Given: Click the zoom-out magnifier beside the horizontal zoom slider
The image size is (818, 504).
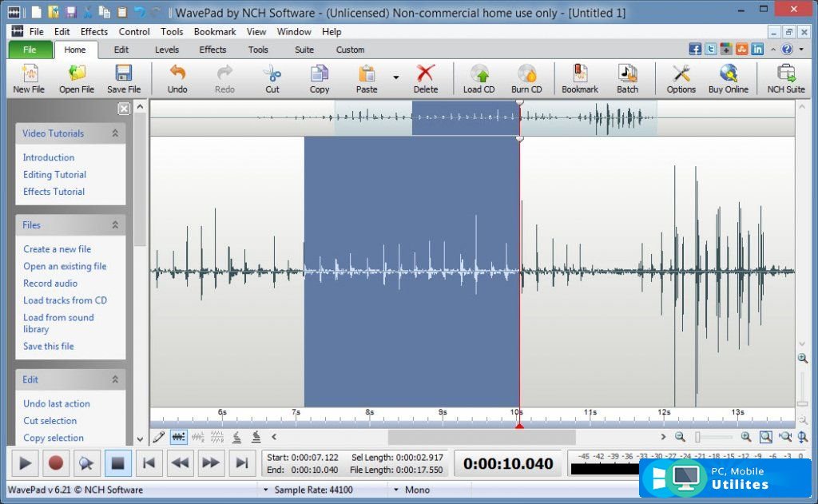Looking at the screenshot, I should pos(680,437).
